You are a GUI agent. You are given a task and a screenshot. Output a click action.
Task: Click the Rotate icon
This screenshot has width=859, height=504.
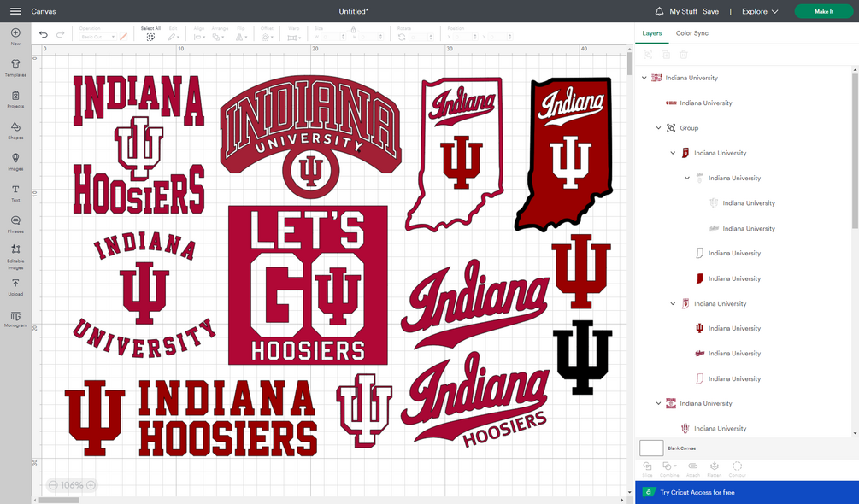coord(402,37)
